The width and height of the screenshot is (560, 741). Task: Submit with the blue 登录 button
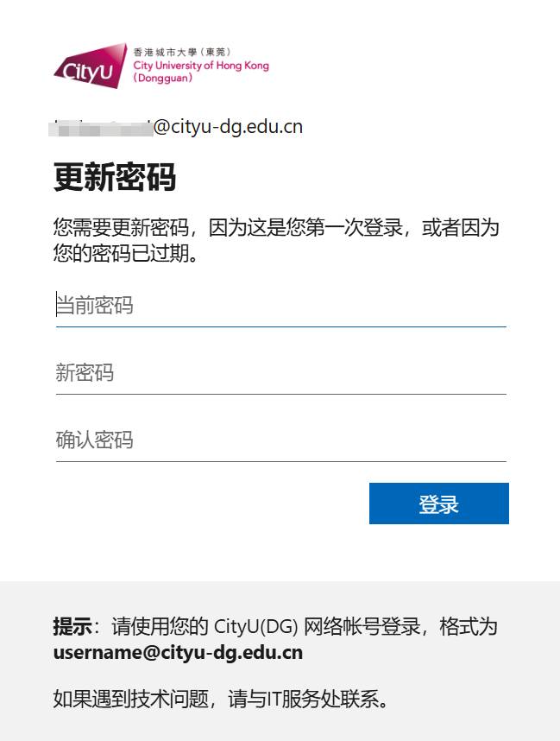[439, 503]
